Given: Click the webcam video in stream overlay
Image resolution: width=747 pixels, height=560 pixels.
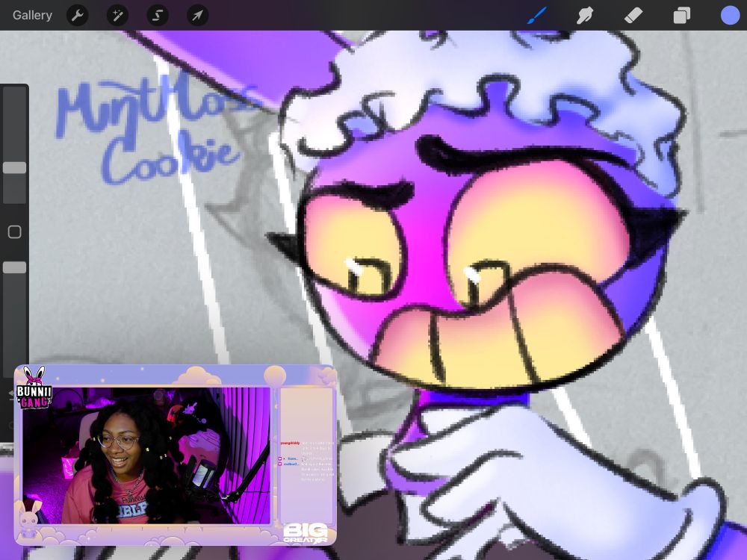Looking at the screenshot, I should 146,455.
